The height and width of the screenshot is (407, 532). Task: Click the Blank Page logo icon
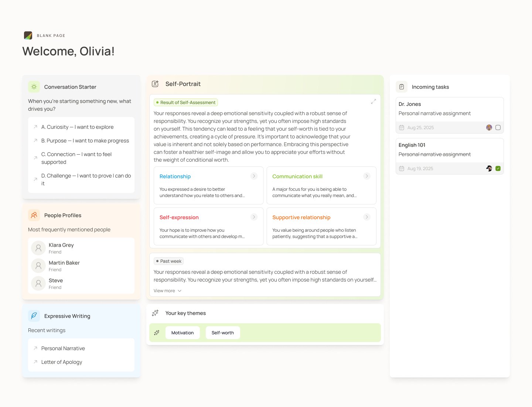[x=28, y=35]
